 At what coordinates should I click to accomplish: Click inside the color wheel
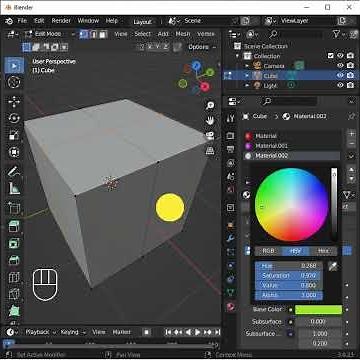click(292, 205)
